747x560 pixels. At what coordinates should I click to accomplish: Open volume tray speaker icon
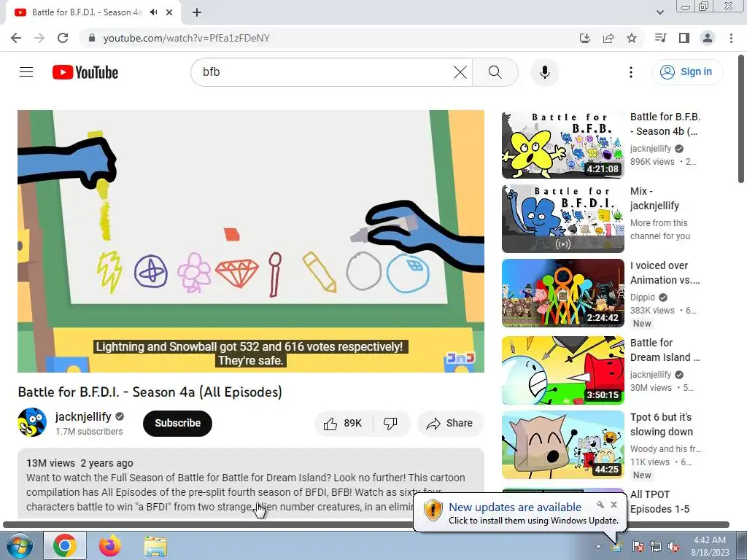click(673, 546)
